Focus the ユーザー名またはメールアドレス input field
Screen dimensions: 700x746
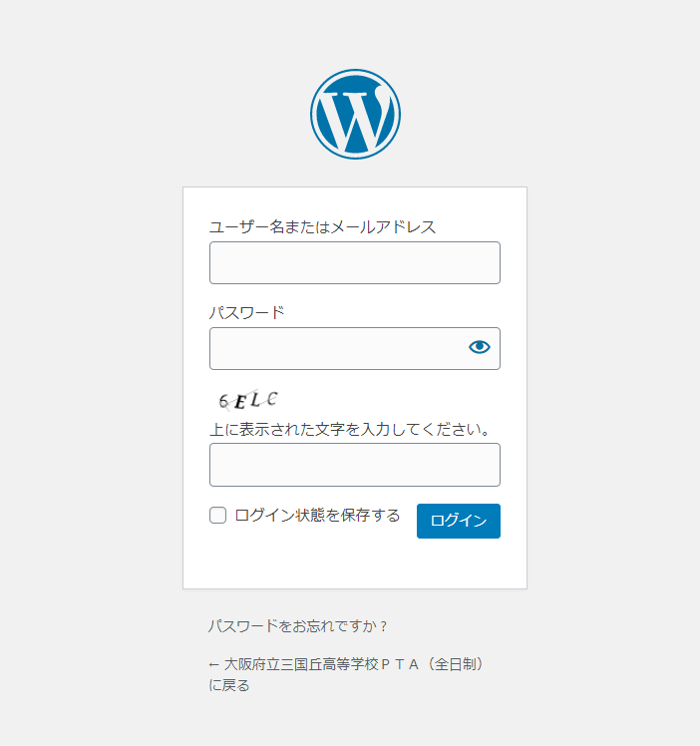point(354,262)
